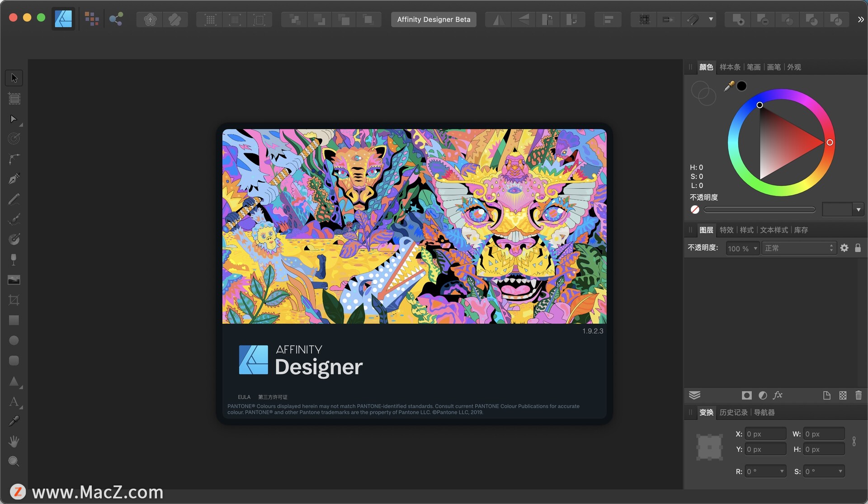Click layer blend options gear
The height and width of the screenshot is (504, 868).
click(x=844, y=248)
